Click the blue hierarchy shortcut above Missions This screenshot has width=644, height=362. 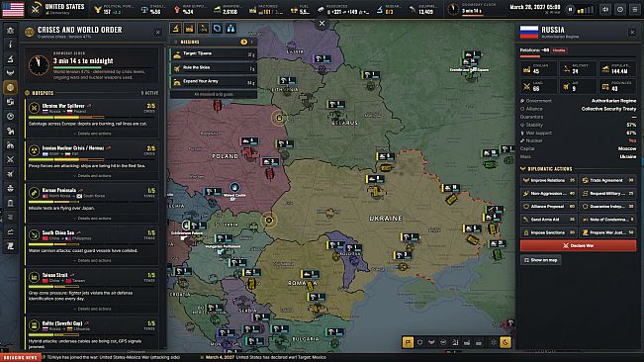click(230, 29)
